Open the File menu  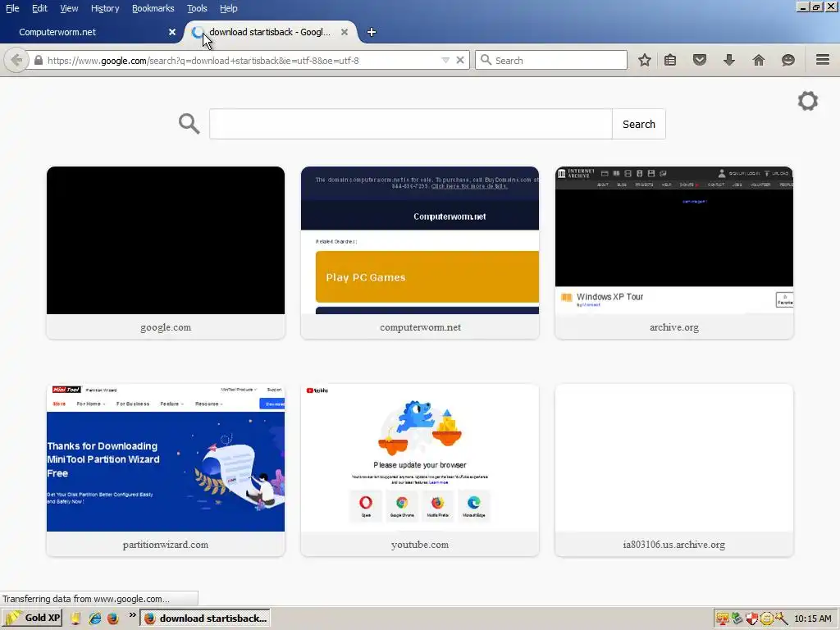tap(12, 8)
